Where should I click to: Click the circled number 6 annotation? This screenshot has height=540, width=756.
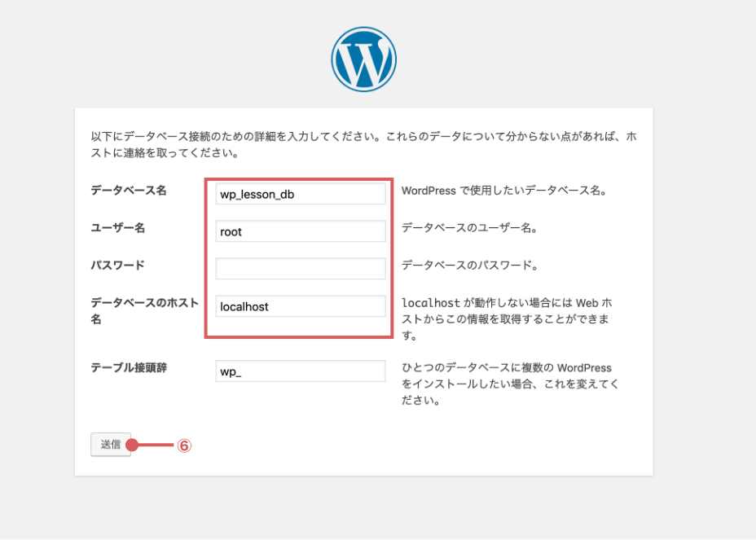pyautogui.click(x=184, y=446)
